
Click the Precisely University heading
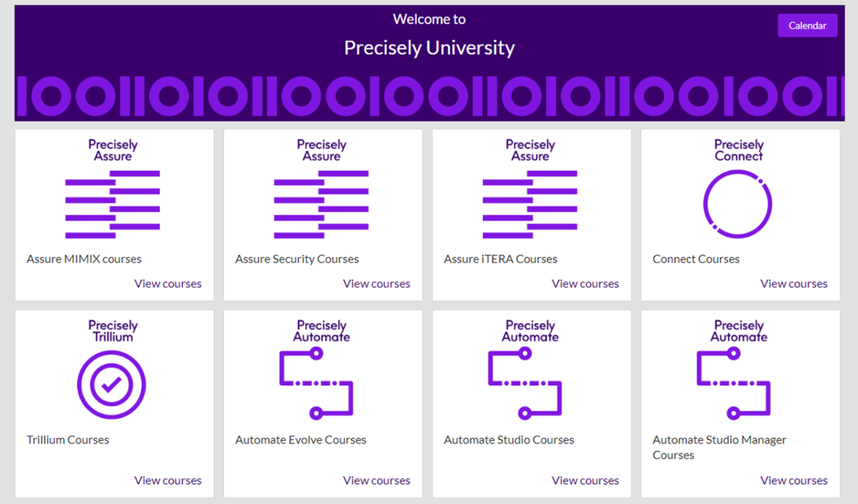point(429,48)
